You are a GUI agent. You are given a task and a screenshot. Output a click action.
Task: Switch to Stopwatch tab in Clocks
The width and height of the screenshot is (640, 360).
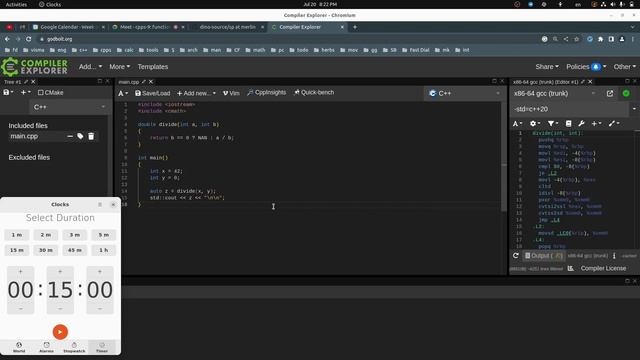(74, 347)
